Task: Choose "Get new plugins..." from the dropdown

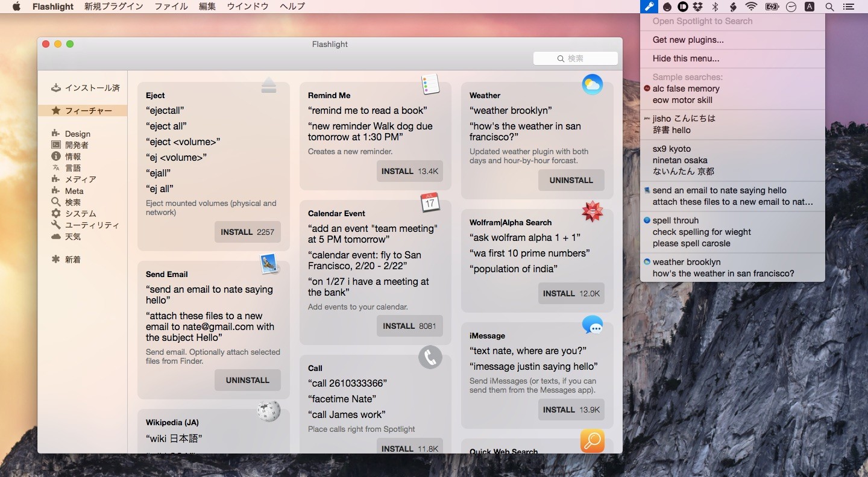Action: point(732,40)
